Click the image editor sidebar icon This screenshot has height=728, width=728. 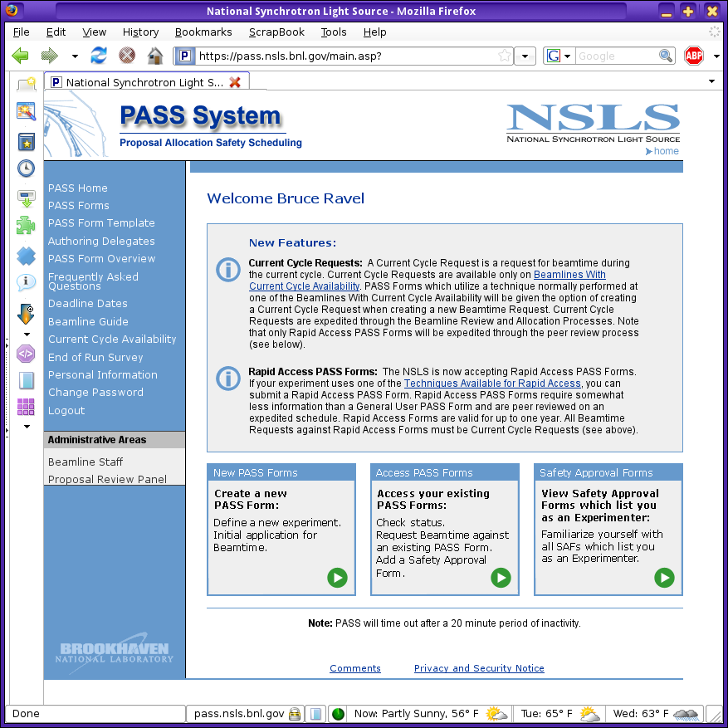(x=27, y=111)
